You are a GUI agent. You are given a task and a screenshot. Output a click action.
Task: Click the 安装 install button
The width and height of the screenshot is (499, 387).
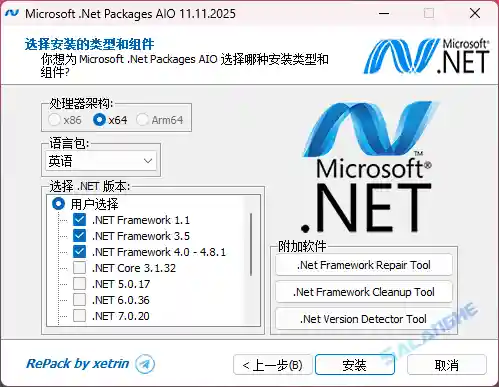pos(355,365)
